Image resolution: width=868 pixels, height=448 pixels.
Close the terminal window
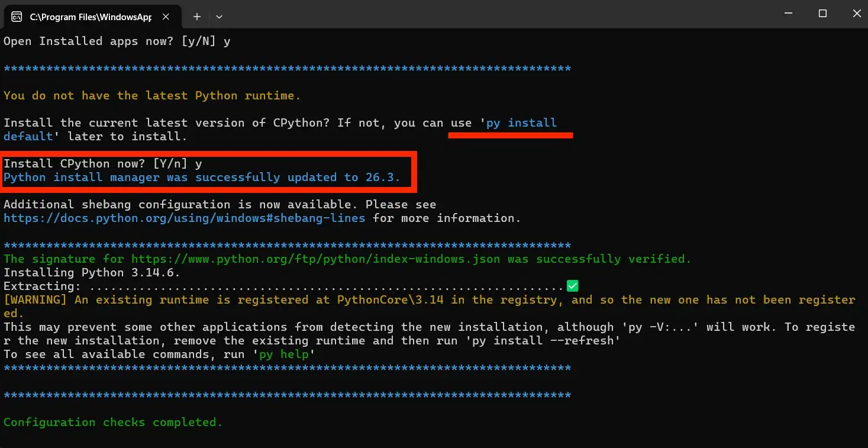(857, 14)
